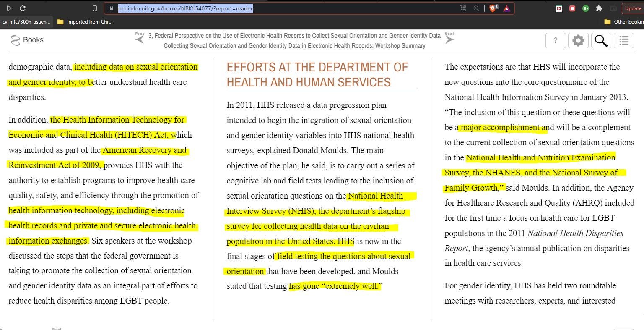
Task: Open reader settings gear icon
Action: click(x=578, y=40)
